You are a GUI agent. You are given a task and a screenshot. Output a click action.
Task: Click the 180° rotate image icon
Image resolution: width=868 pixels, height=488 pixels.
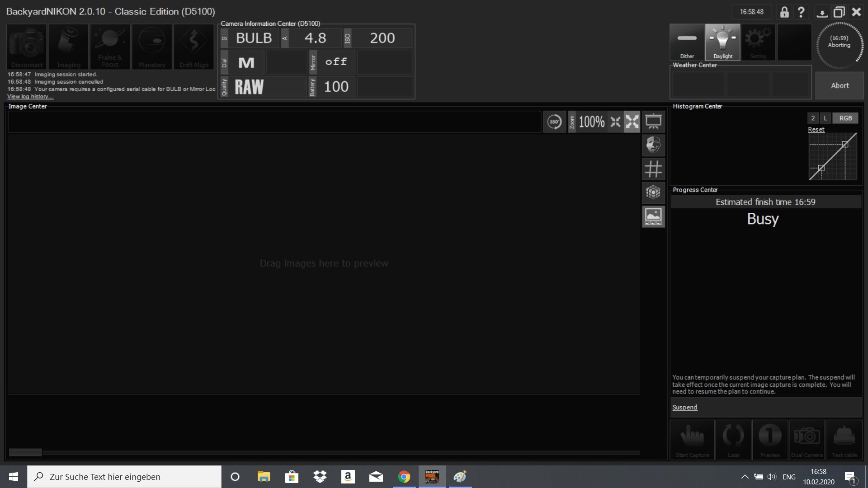pos(554,122)
